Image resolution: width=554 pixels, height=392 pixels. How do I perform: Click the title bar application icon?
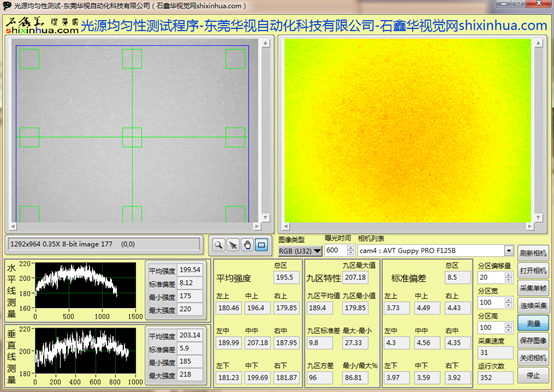pos(6,5)
